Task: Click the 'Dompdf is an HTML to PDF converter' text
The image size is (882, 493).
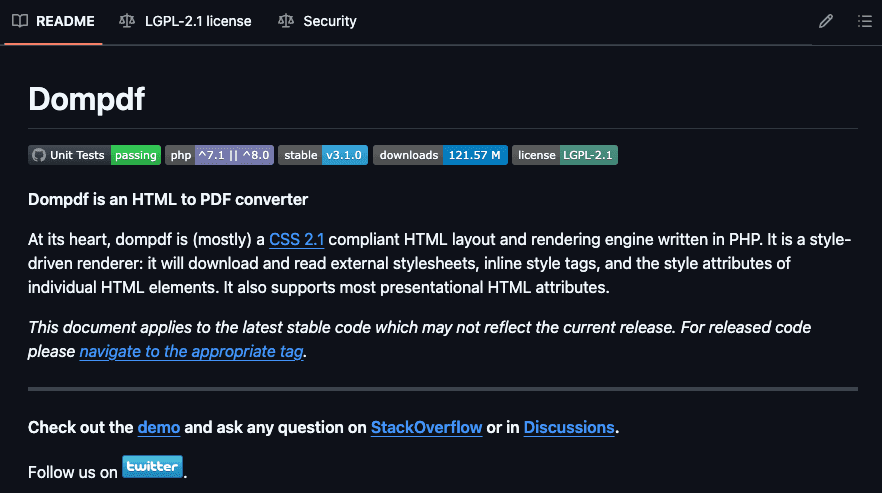Action: click(168, 200)
